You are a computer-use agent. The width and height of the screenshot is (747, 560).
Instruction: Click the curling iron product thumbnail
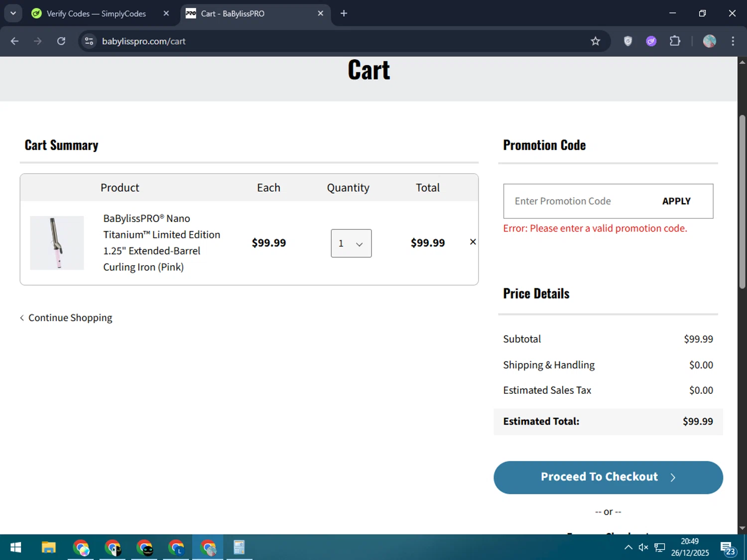57,243
